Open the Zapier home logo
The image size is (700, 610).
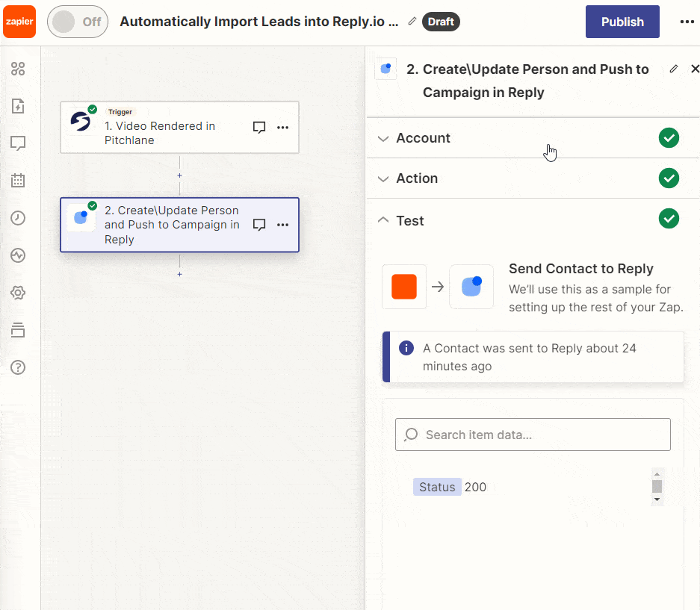(x=19, y=22)
